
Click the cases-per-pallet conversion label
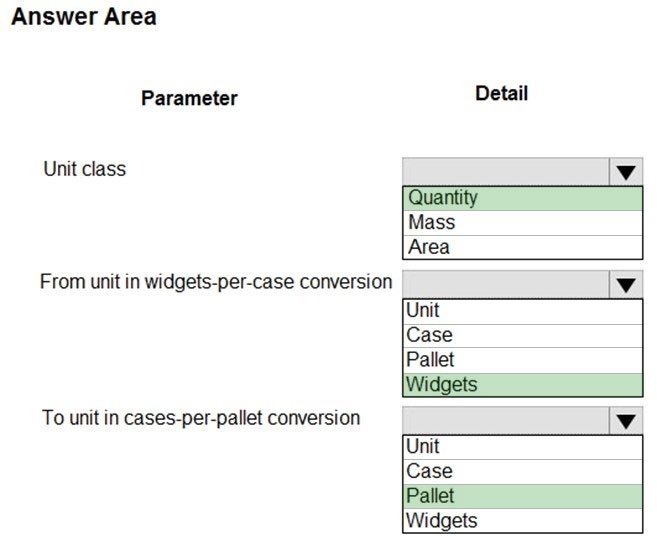point(201,418)
